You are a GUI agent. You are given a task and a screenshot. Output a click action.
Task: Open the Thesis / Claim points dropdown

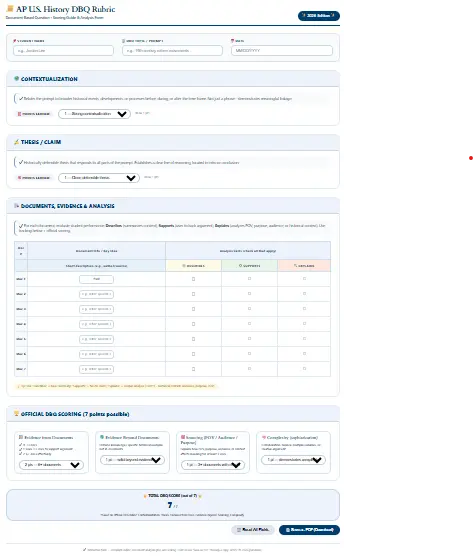click(99, 178)
